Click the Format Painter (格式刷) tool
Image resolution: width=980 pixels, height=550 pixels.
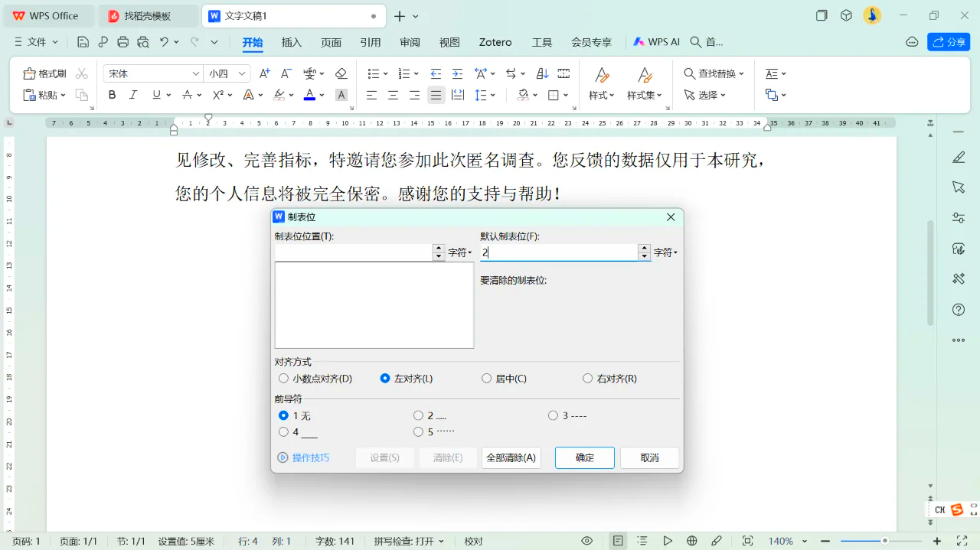point(44,73)
